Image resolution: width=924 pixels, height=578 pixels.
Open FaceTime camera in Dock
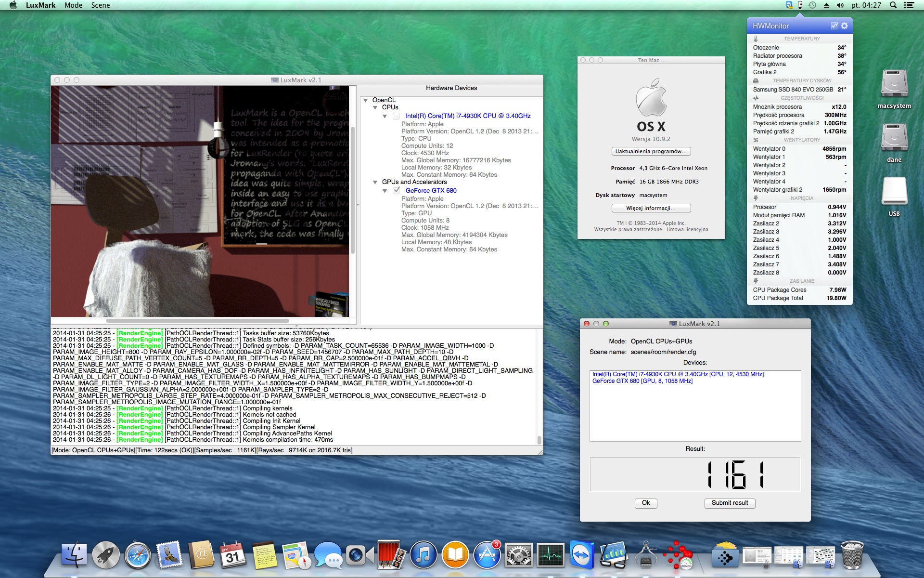[360, 555]
